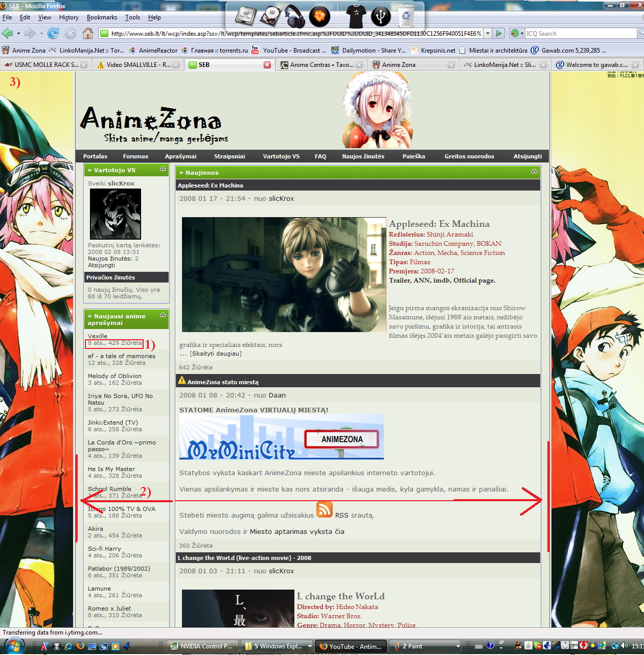Click the Appleseed Ex Machina article image
The width and height of the screenshot is (644, 655).
point(284,274)
